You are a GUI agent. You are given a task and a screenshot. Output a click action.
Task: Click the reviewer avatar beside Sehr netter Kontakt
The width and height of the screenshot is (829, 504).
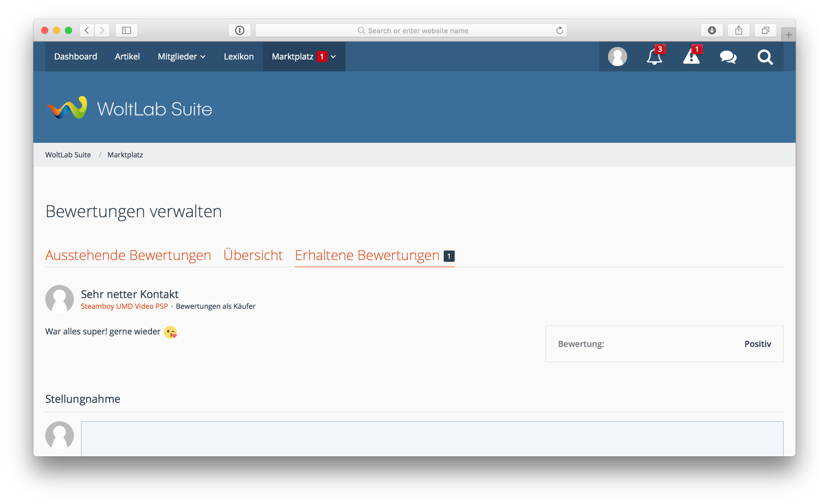(60, 299)
